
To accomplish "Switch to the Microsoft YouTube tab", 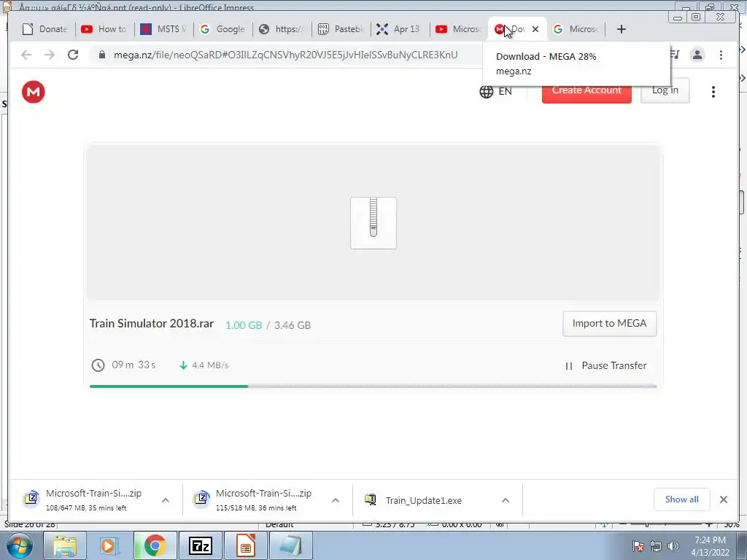I will tap(459, 29).
